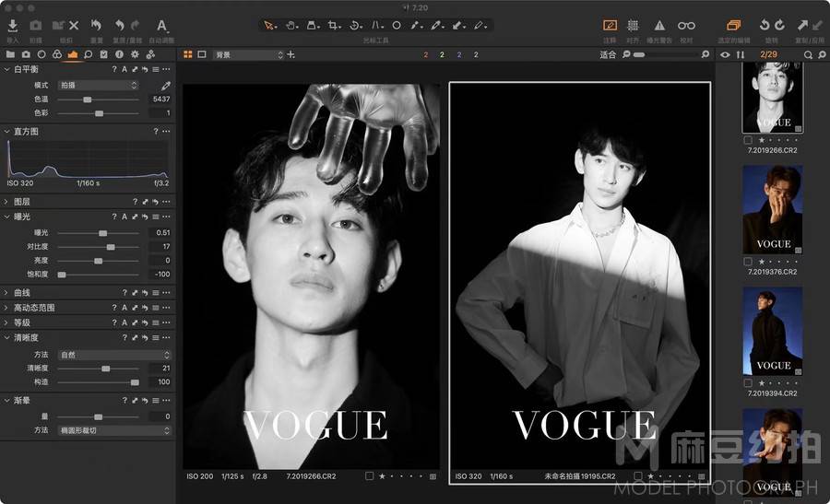Image resolution: width=830 pixels, height=504 pixels.
Task: Open the Metadata info tool tab
Action: pyautogui.click(x=119, y=54)
